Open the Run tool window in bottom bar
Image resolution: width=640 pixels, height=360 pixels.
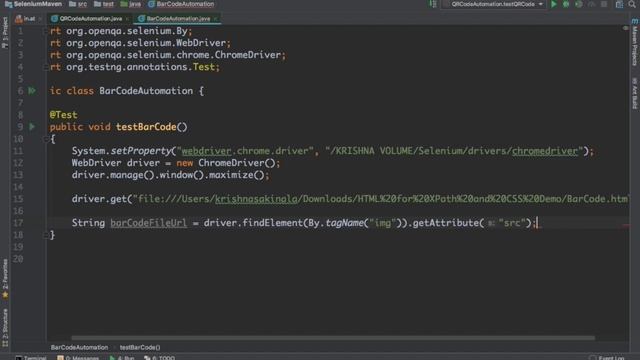tap(122, 358)
